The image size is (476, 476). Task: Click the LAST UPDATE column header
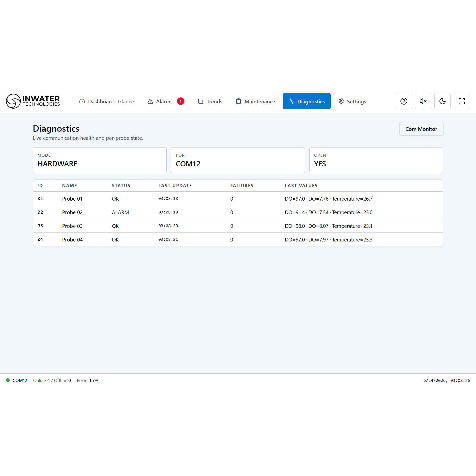coord(175,186)
